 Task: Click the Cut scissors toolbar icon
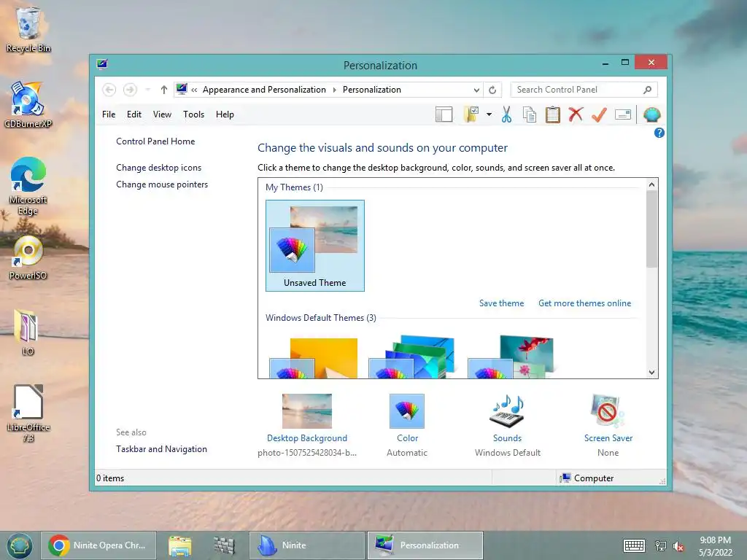pos(506,114)
